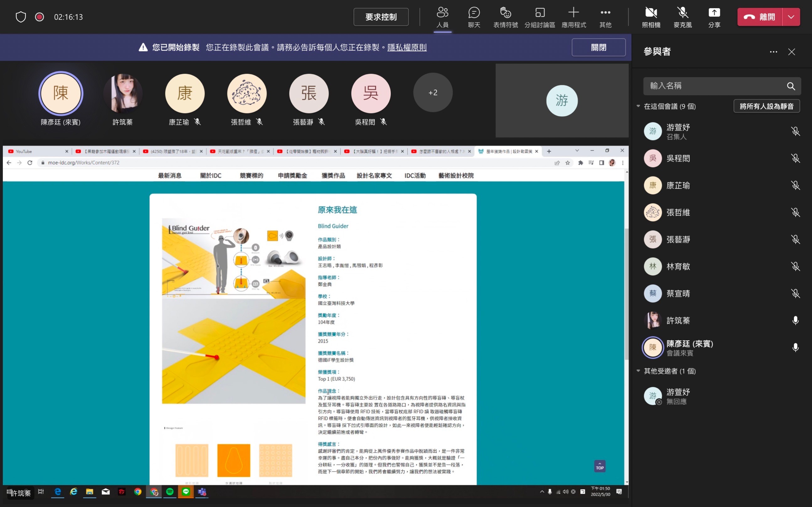Open participants panel more options ellipsis
The height and width of the screenshot is (507, 812).
pyautogui.click(x=773, y=52)
